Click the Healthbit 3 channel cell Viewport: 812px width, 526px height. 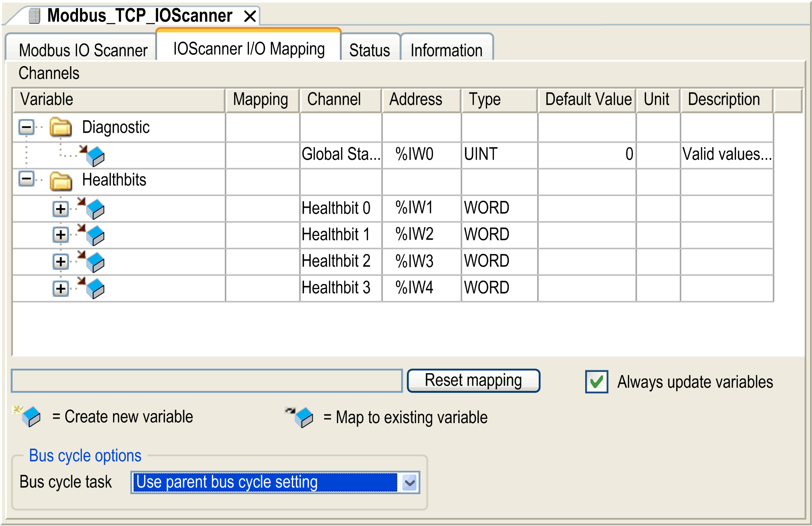point(341,288)
